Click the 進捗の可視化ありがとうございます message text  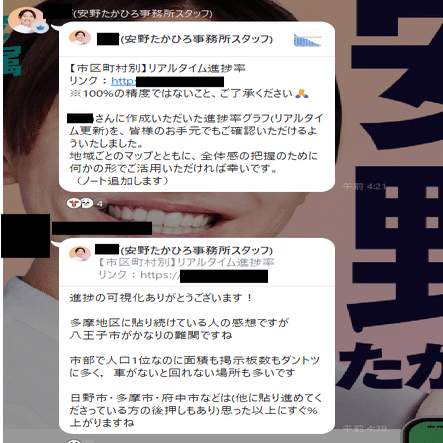coord(161,298)
